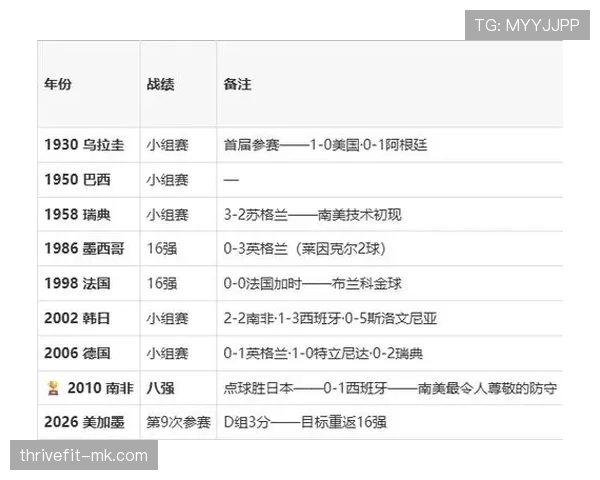Select 小组赛 in the 1958 瑞典 row

168,215
